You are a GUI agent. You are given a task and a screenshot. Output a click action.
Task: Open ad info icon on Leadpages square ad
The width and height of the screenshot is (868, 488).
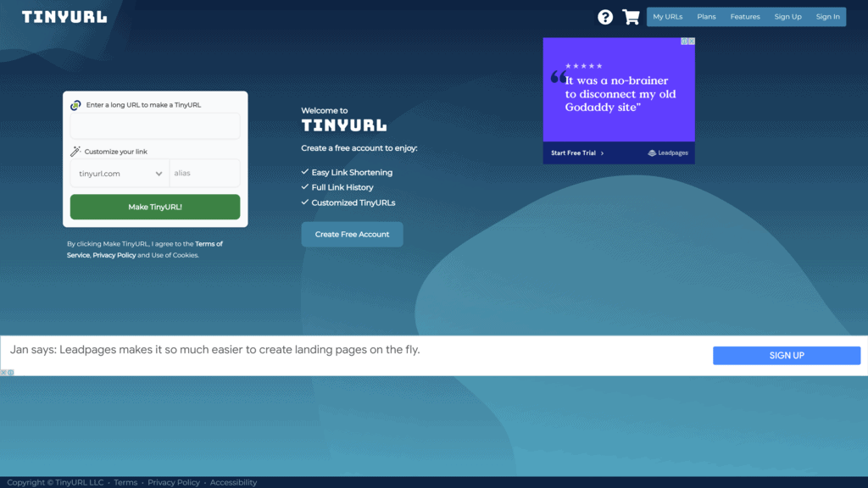click(684, 42)
